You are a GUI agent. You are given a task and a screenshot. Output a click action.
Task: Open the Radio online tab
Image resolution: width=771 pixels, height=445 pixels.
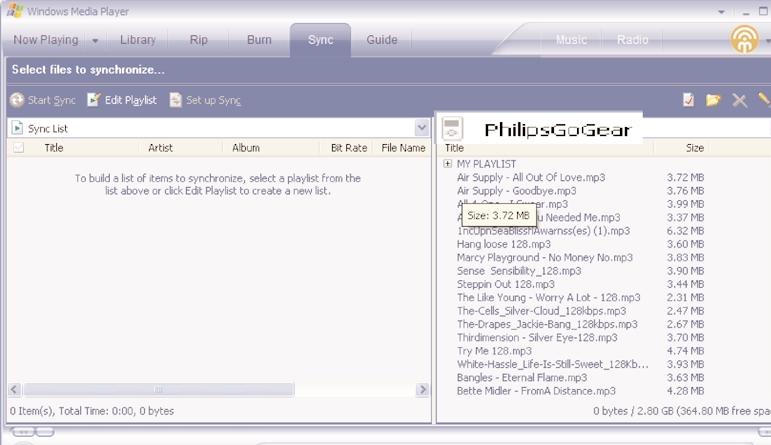pyautogui.click(x=632, y=40)
